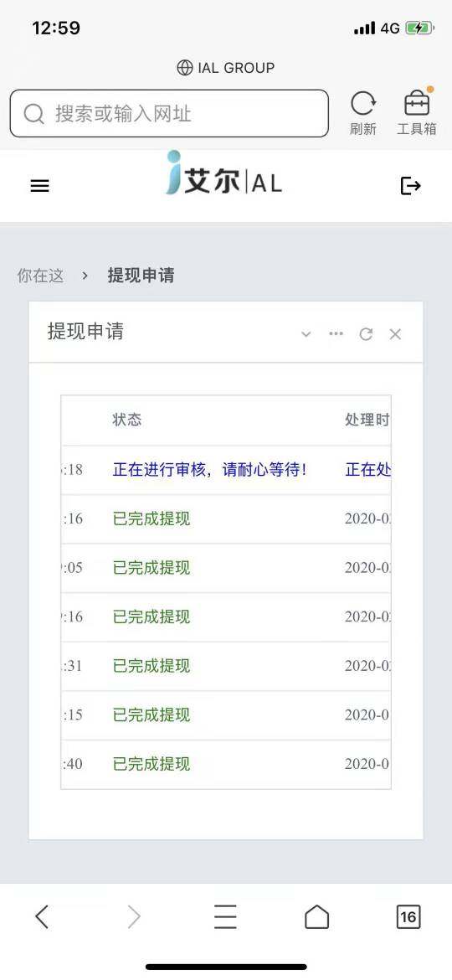Open the tab switcher showing 16
The image size is (452, 980).
(408, 917)
